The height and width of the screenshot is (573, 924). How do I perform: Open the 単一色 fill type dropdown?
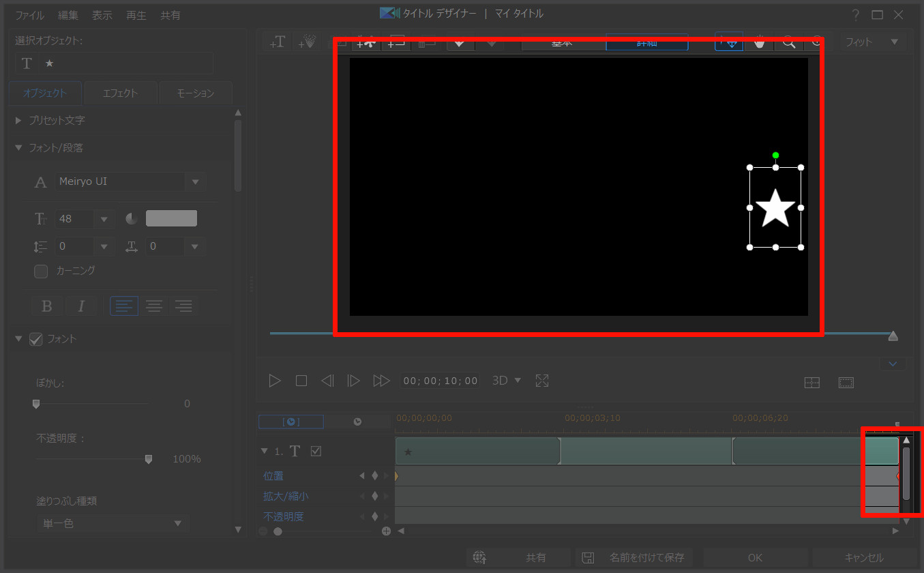(x=113, y=523)
